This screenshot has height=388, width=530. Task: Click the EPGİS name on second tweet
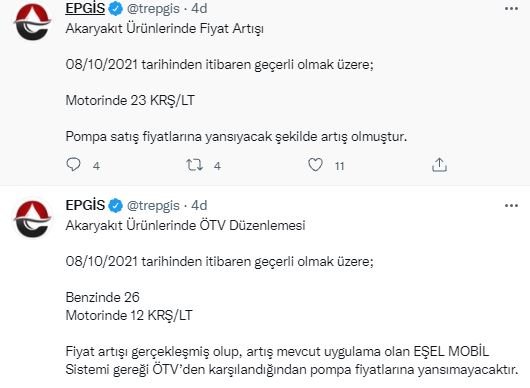[x=85, y=205]
